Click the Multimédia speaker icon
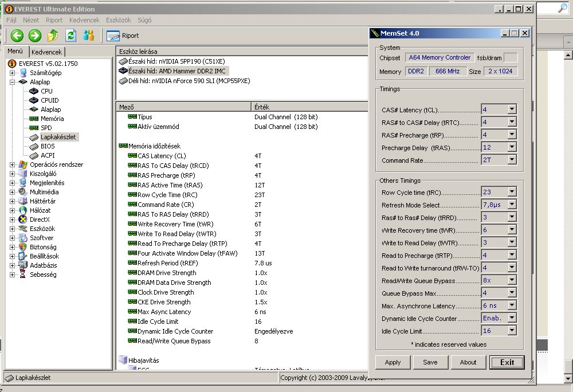 coord(23,192)
